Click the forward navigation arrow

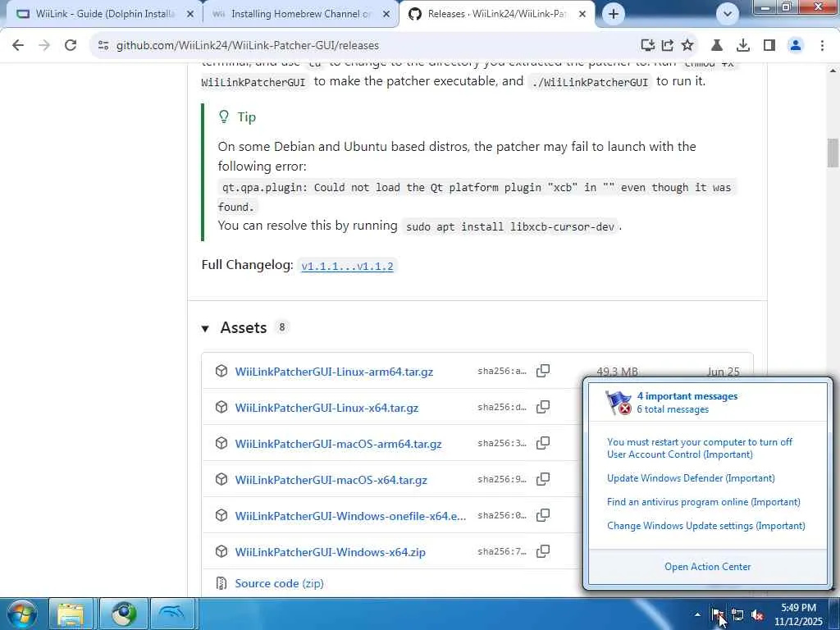[x=44, y=46]
